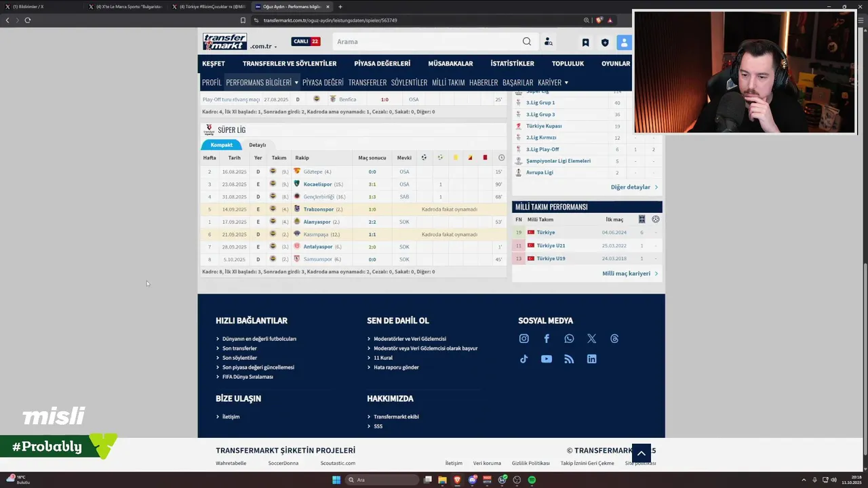This screenshot has height=488, width=868.
Task: Switch to Detaylı view tab
Action: (x=257, y=145)
